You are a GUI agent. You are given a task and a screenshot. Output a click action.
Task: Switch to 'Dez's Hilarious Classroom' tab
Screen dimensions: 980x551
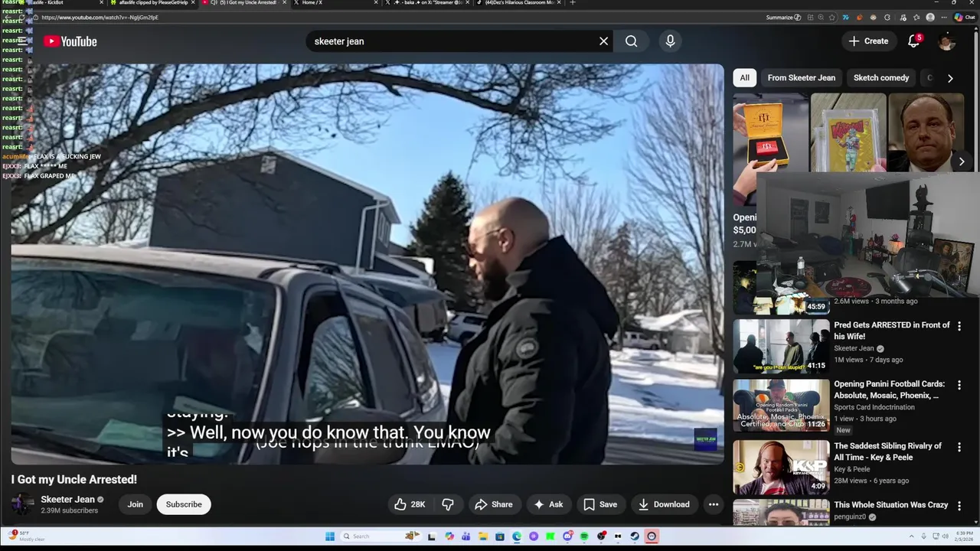pyautogui.click(x=519, y=3)
